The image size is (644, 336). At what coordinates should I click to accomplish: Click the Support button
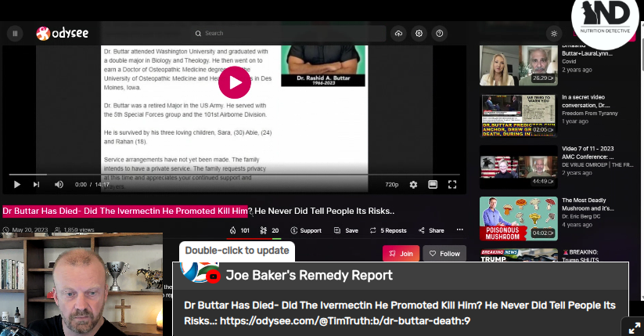306,230
